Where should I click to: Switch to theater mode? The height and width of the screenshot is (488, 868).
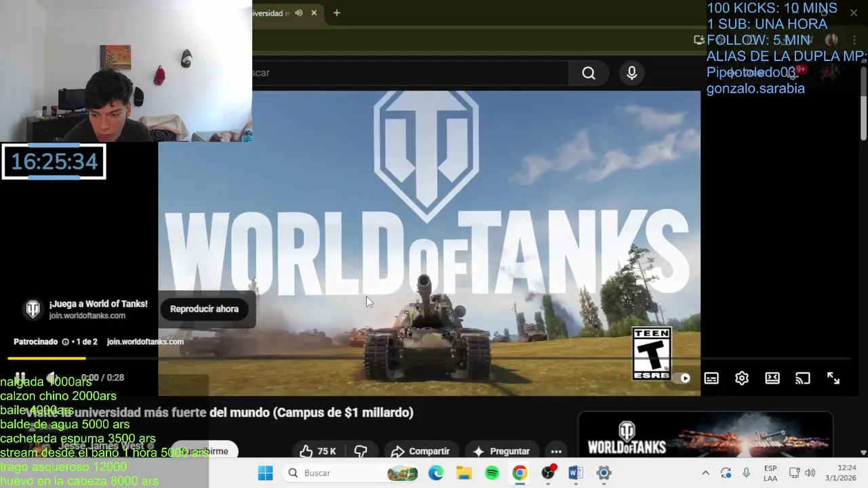coord(772,378)
